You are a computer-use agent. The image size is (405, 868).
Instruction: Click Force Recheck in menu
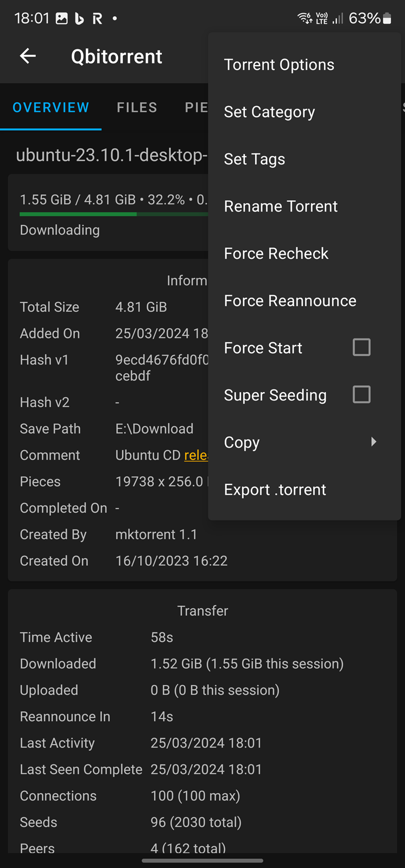276,253
